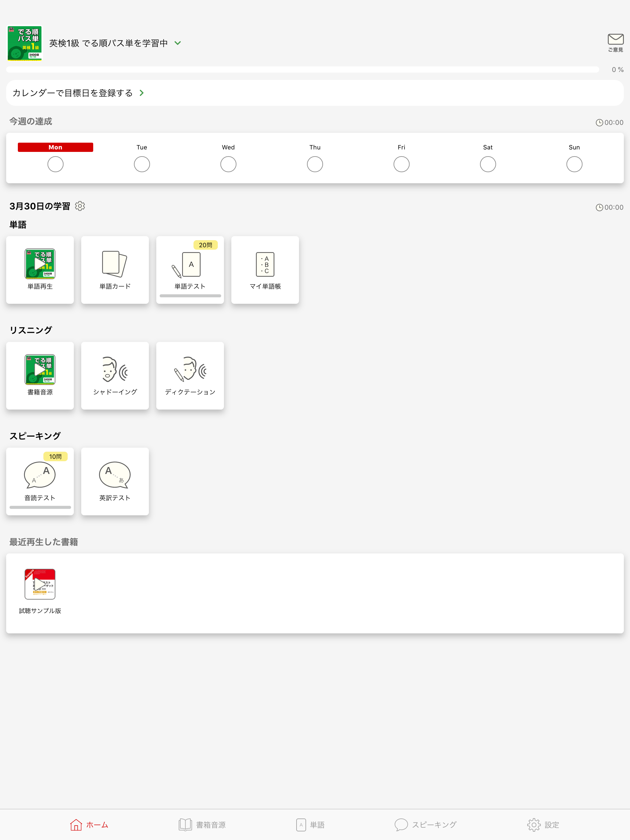This screenshot has height=840, width=630.
Task: Switch to the 書籍音源 bottom tab
Action: click(x=202, y=824)
